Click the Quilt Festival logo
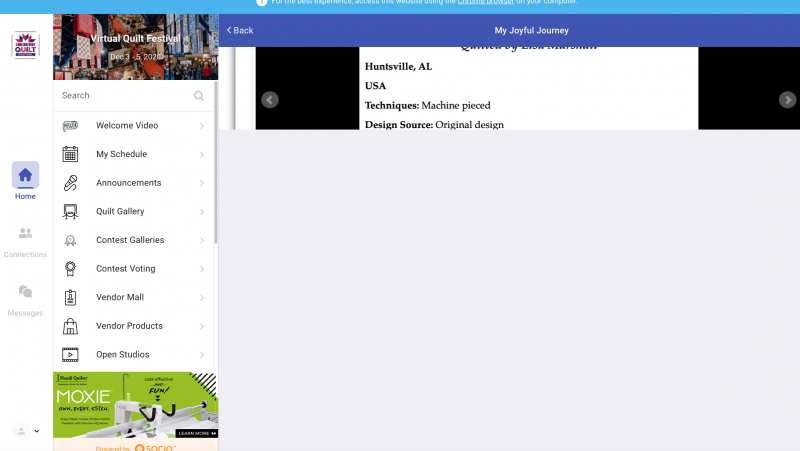The height and width of the screenshot is (451, 800). click(x=25, y=45)
